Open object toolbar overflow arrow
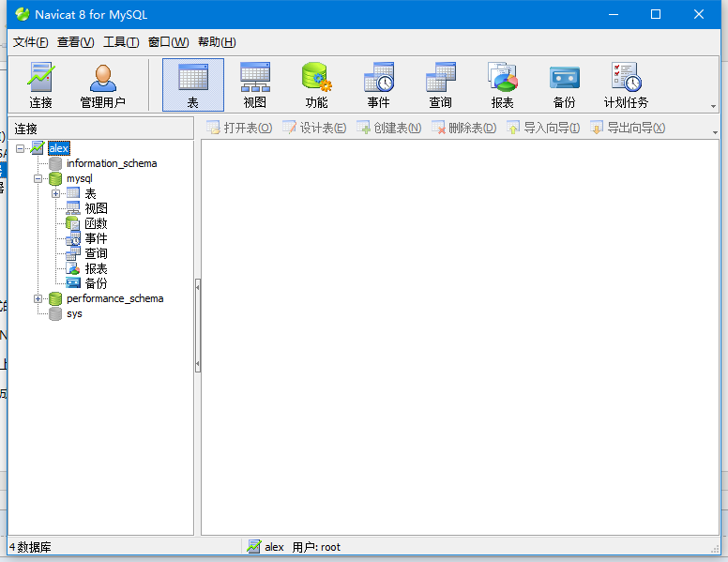Image resolution: width=728 pixels, height=562 pixels. point(715,132)
